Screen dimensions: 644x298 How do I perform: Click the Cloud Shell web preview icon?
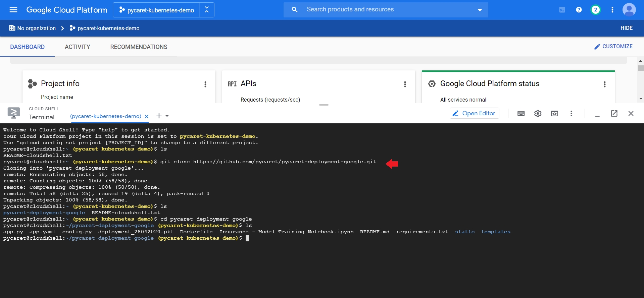coord(555,114)
